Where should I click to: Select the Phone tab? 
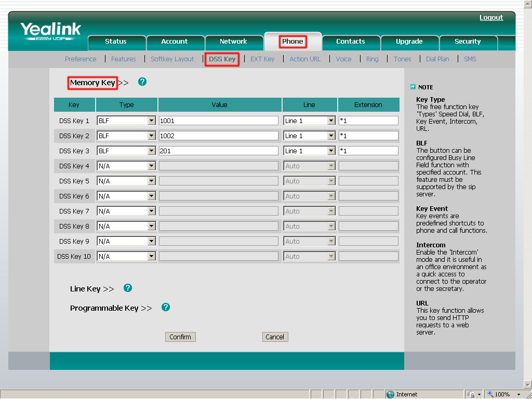click(x=292, y=42)
